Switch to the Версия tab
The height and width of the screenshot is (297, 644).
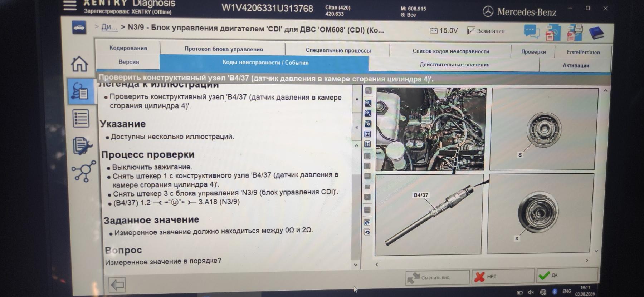point(128,62)
